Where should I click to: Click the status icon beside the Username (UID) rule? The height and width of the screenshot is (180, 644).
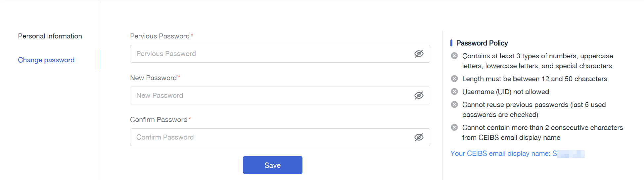[x=454, y=91]
